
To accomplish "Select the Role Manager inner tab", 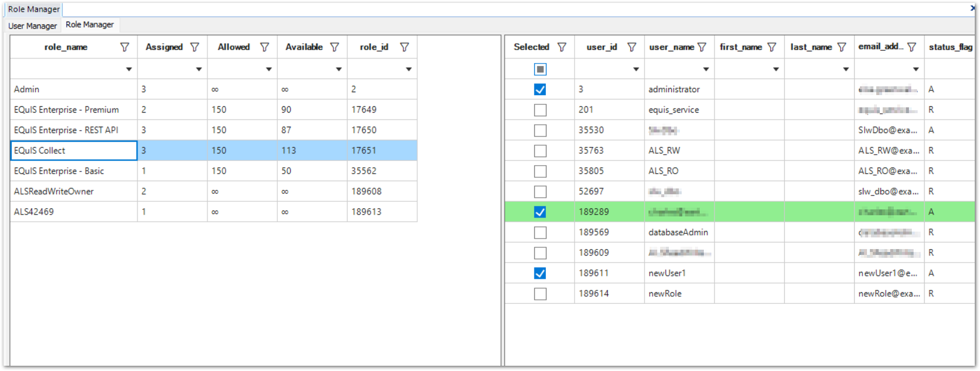I will [x=90, y=24].
